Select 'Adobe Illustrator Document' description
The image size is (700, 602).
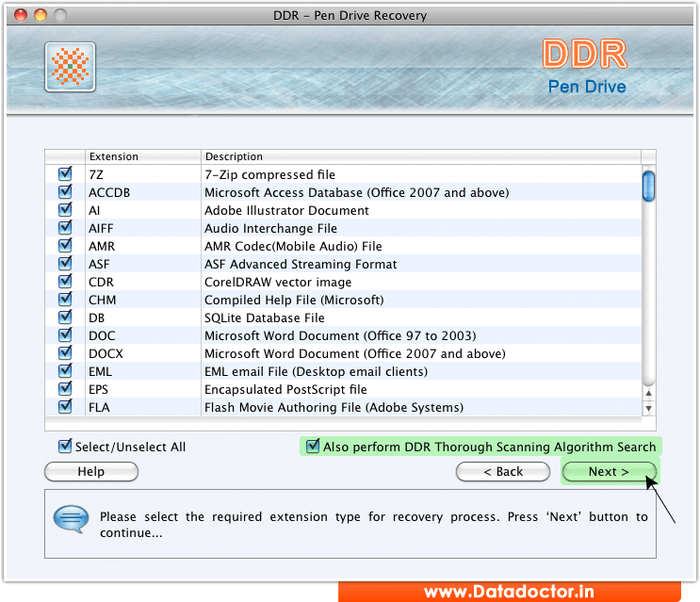(286, 210)
